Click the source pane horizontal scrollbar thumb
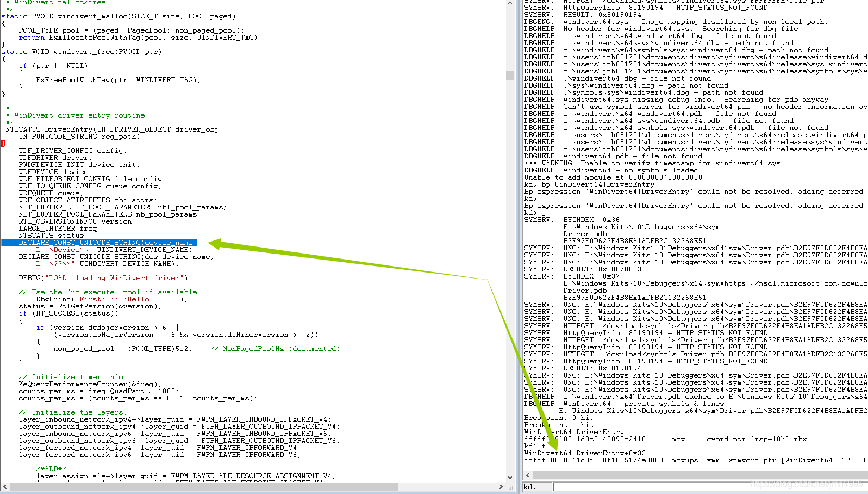The height and width of the screenshot is (494, 868). [204, 486]
